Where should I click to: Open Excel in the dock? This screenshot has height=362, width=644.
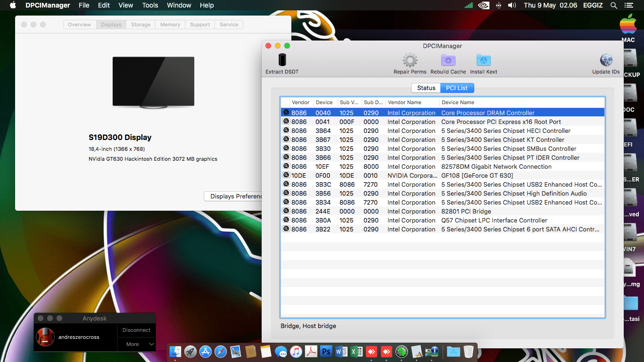(356, 352)
